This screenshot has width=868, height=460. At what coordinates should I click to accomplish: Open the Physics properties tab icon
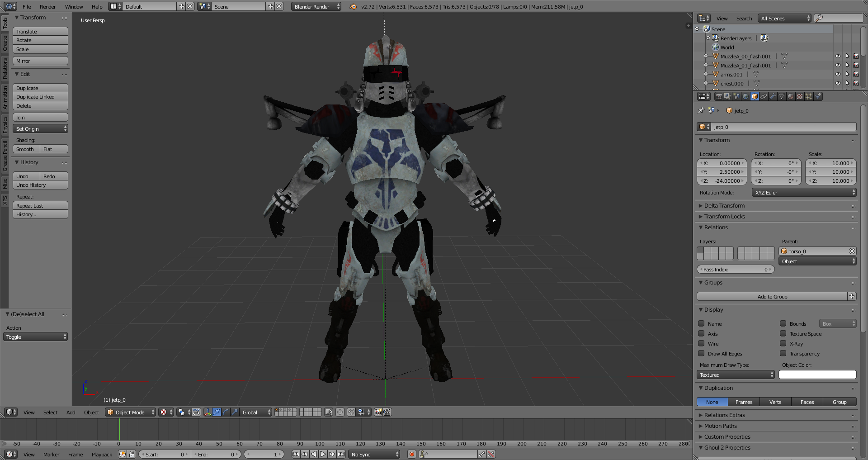click(818, 96)
